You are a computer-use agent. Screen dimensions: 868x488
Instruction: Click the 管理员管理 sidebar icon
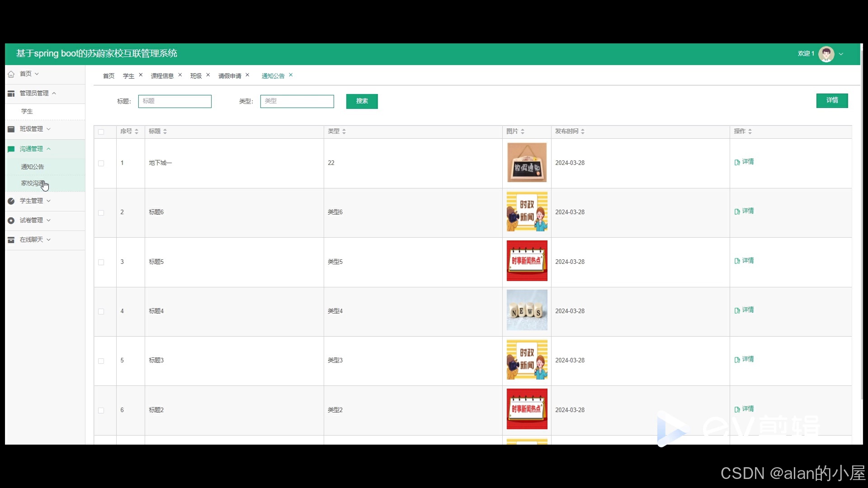pyautogui.click(x=11, y=94)
